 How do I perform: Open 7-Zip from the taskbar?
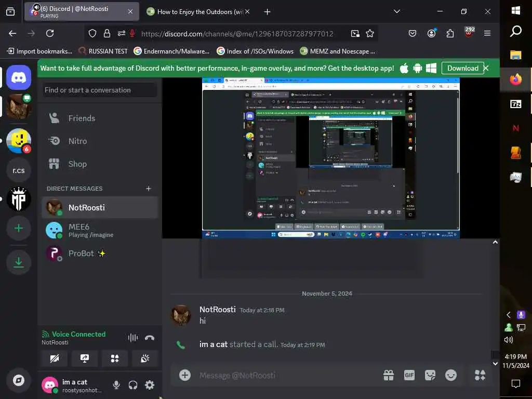(x=516, y=104)
